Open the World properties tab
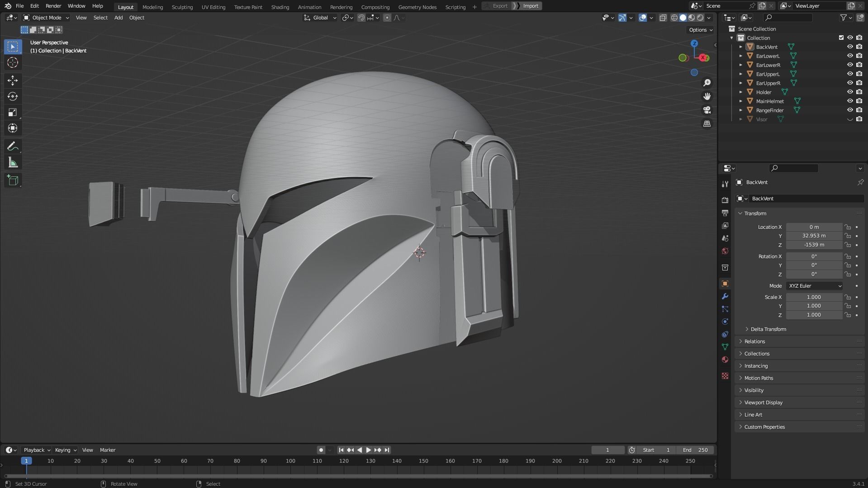The image size is (868, 488). pos(725,251)
